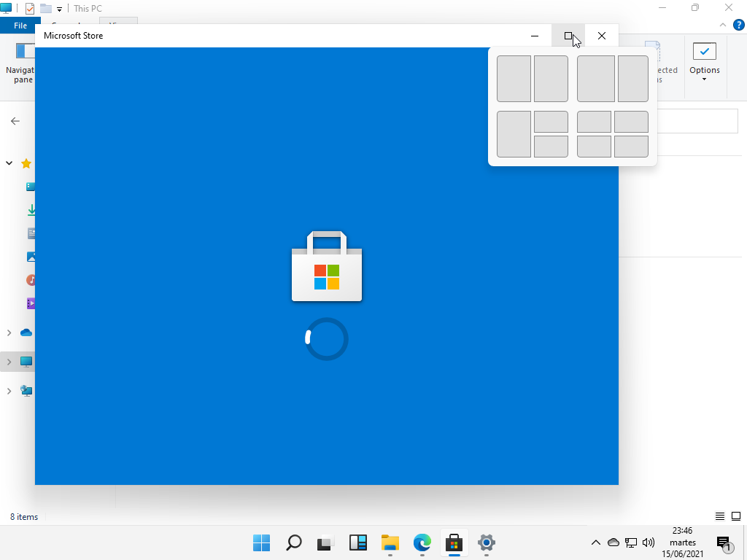Select the Quick access star icon
This screenshot has width=747, height=560.
pos(26,164)
